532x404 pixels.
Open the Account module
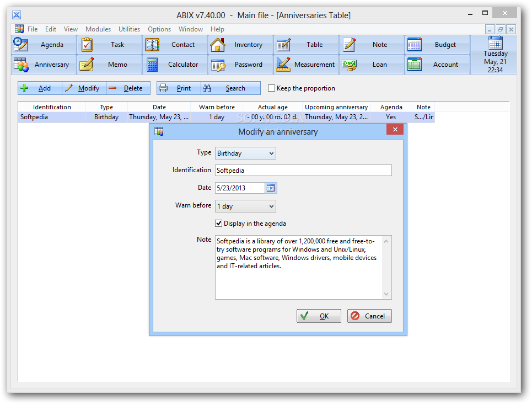437,65
